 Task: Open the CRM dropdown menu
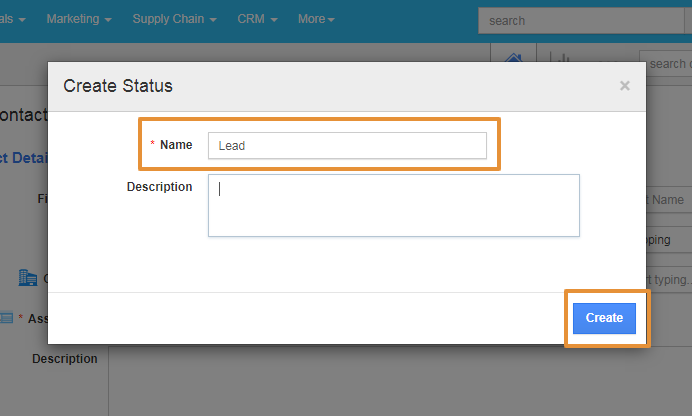click(x=257, y=19)
